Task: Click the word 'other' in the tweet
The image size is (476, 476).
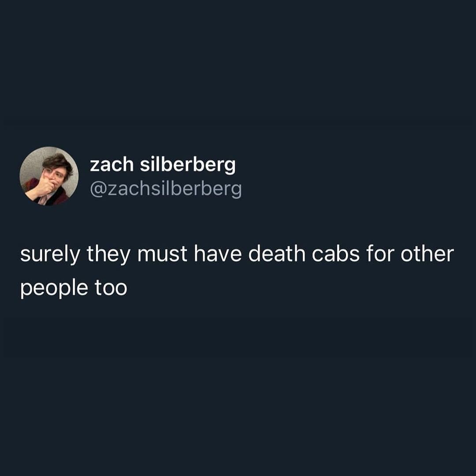Action: coord(428,254)
